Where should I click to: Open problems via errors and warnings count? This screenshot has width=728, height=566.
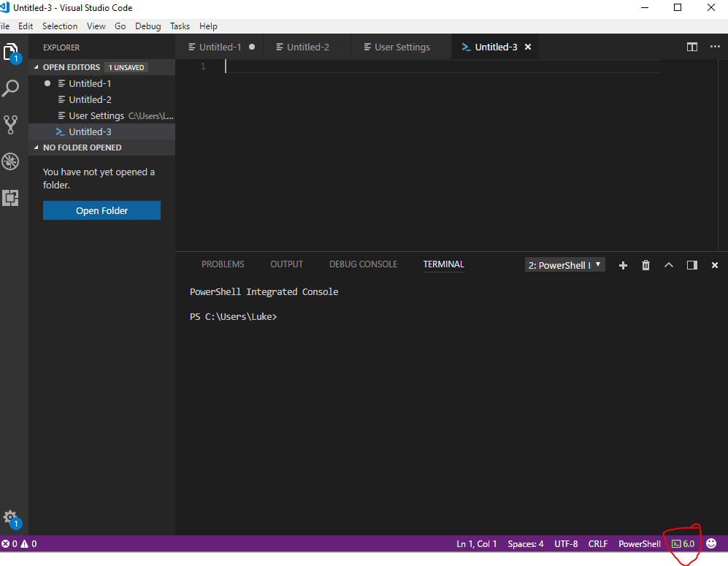tap(19, 543)
